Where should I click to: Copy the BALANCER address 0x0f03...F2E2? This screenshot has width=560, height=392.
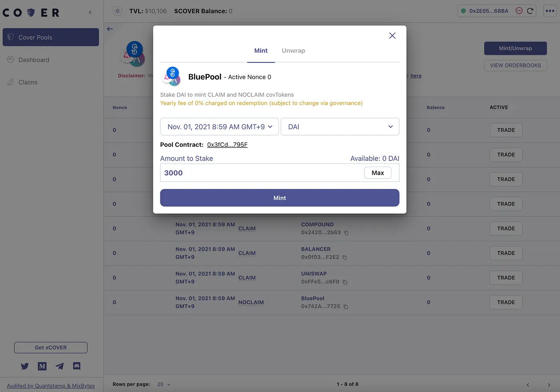point(344,258)
